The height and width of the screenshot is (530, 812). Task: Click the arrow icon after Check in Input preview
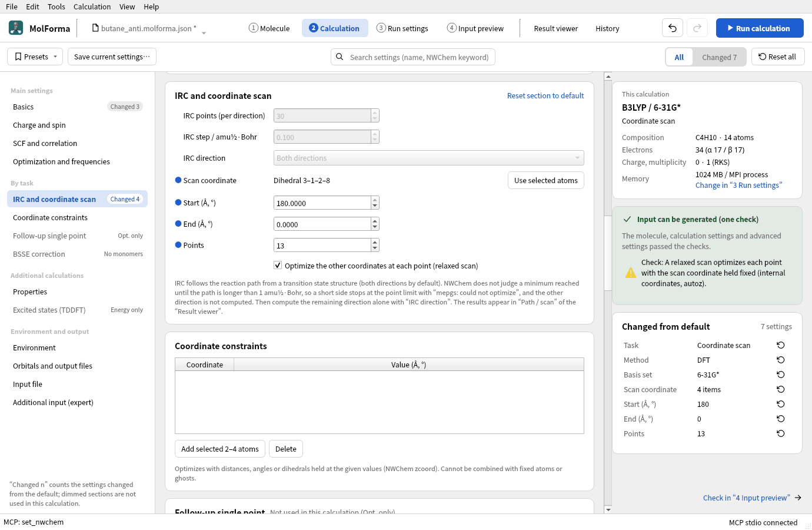(x=798, y=498)
